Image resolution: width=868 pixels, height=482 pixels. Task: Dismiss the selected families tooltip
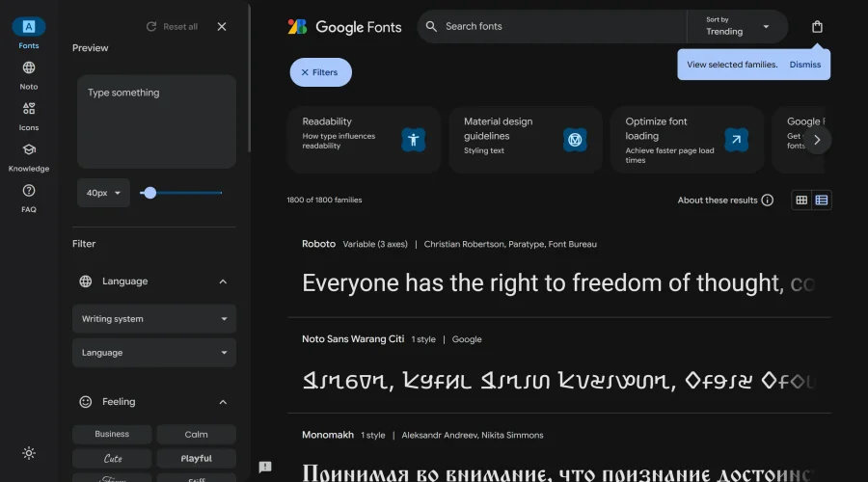click(x=805, y=65)
